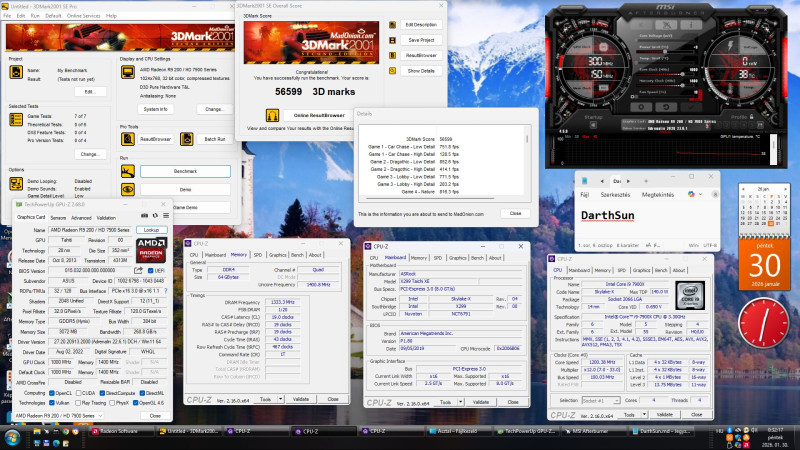Toggle the Vulkan checkbox in GPU-Z

pyautogui.click(x=52, y=403)
